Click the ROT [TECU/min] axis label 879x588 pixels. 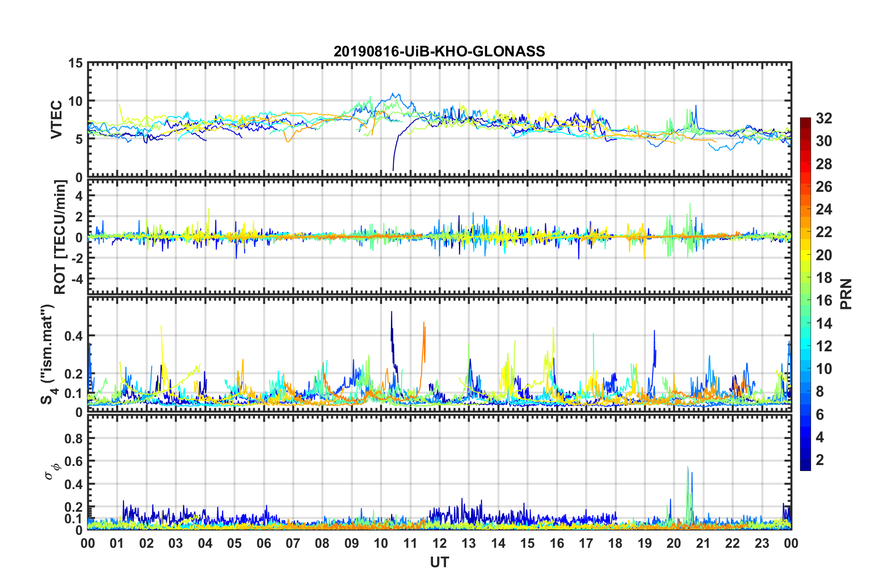pyautogui.click(x=60, y=237)
